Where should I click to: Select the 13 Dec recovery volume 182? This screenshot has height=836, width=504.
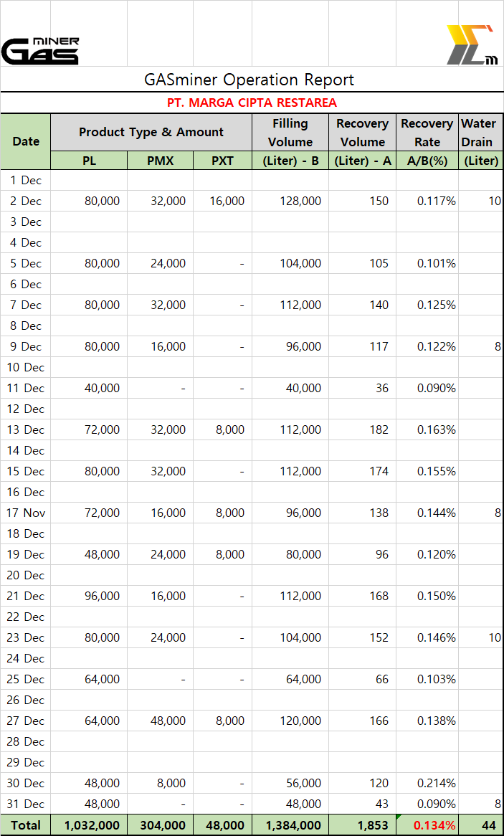tap(362, 429)
